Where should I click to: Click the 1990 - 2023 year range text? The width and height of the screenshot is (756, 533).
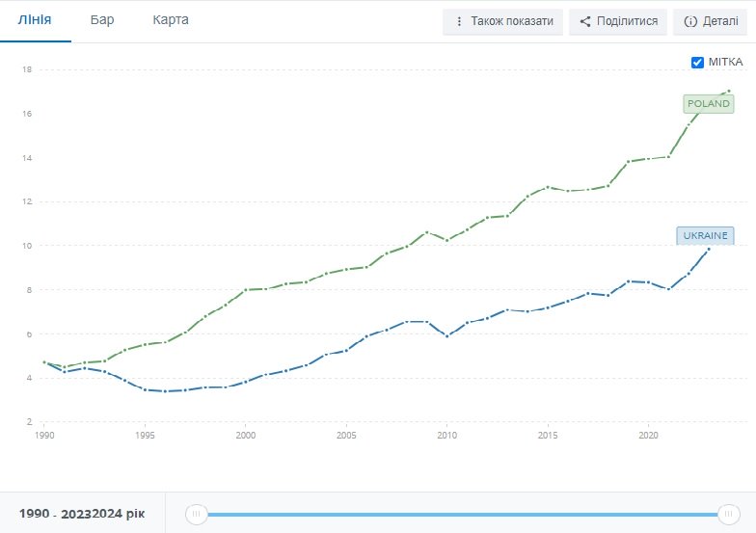[x=54, y=514]
